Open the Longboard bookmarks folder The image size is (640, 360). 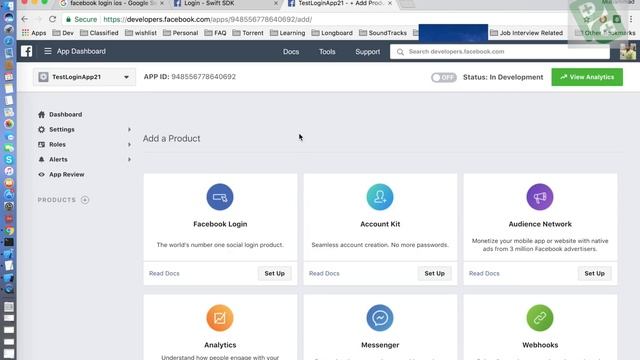332,33
